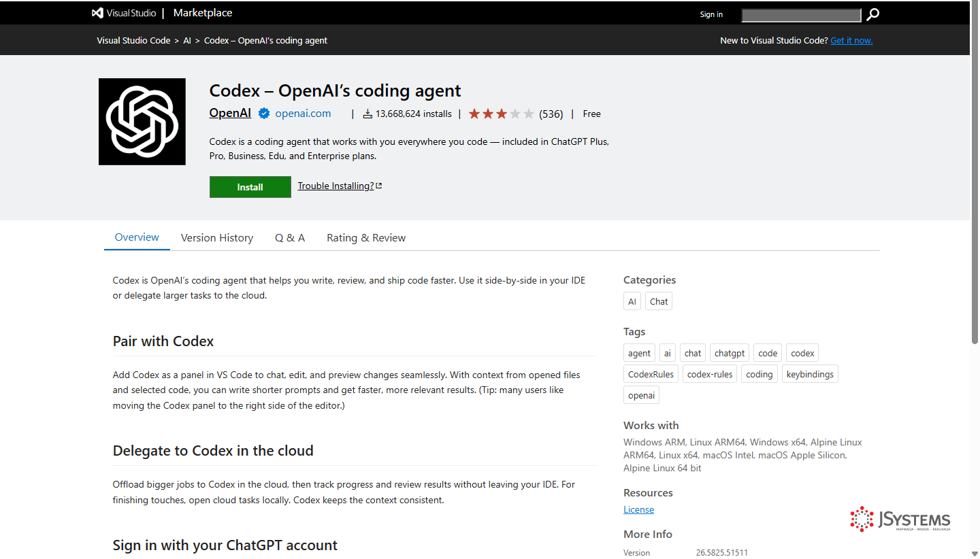Click the Chat category chip
This screenshot has height=559, width=980.
[x=659, y=301]
